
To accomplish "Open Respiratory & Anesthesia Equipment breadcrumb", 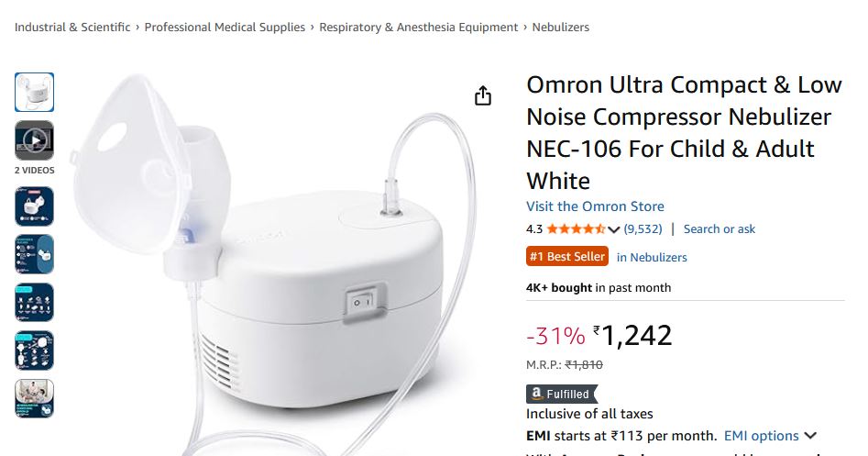I will [x=418, y=28].
